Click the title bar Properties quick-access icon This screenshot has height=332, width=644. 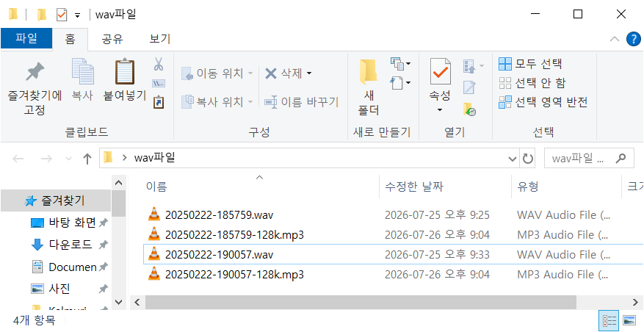coord(61,15)
